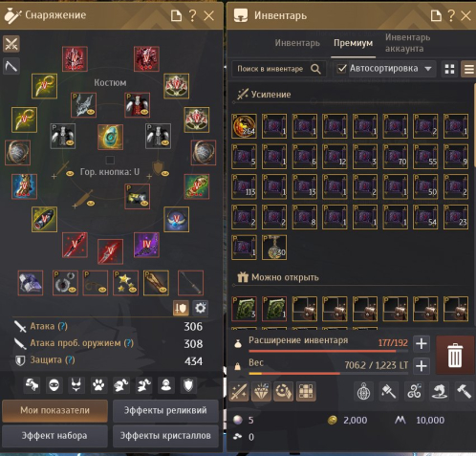Increase weight limit with Вес plus button
Viewport: 476px width, 456px height.
[x=422, y=366]
